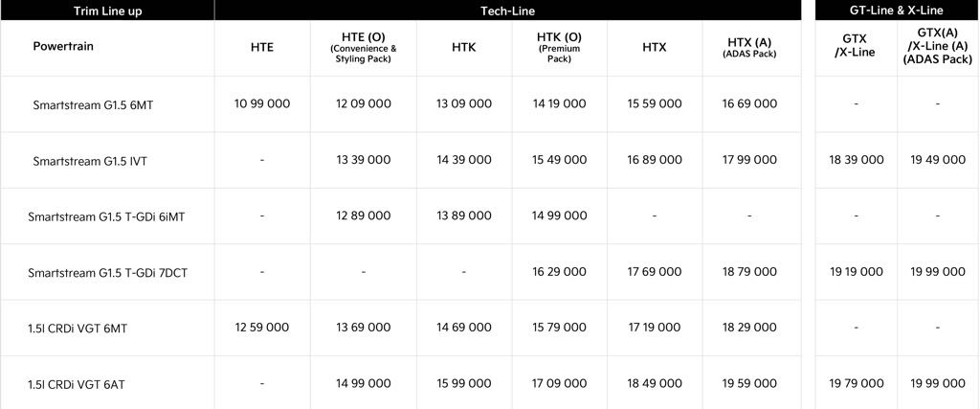Select the 16 69 000 price
Viewport: 980px width, 409px height.
(749, 103)
